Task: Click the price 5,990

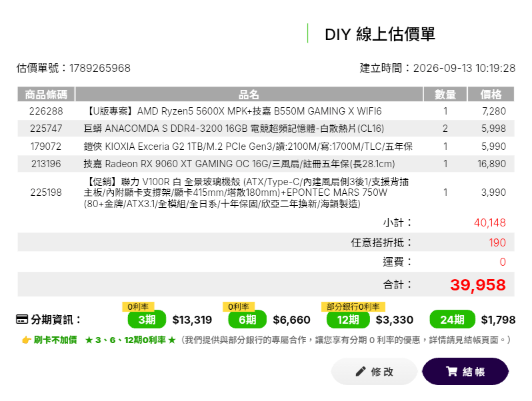Action: tap(493, 147)
